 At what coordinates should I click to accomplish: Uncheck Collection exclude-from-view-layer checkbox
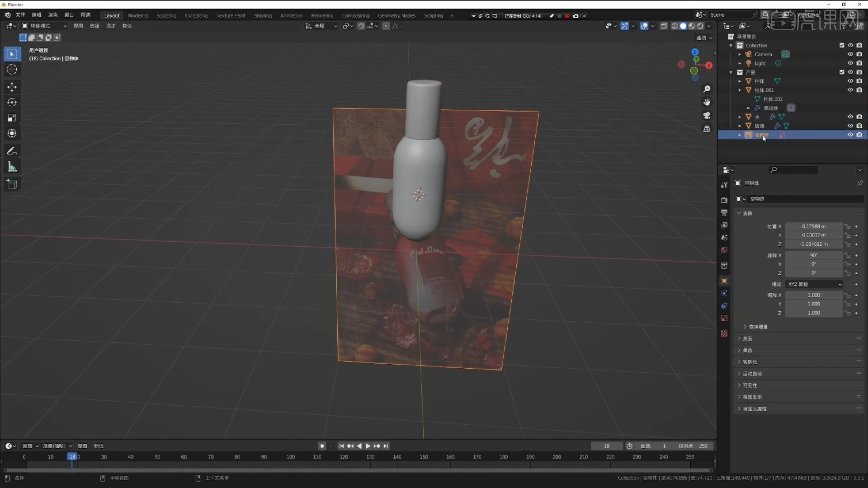842,45
